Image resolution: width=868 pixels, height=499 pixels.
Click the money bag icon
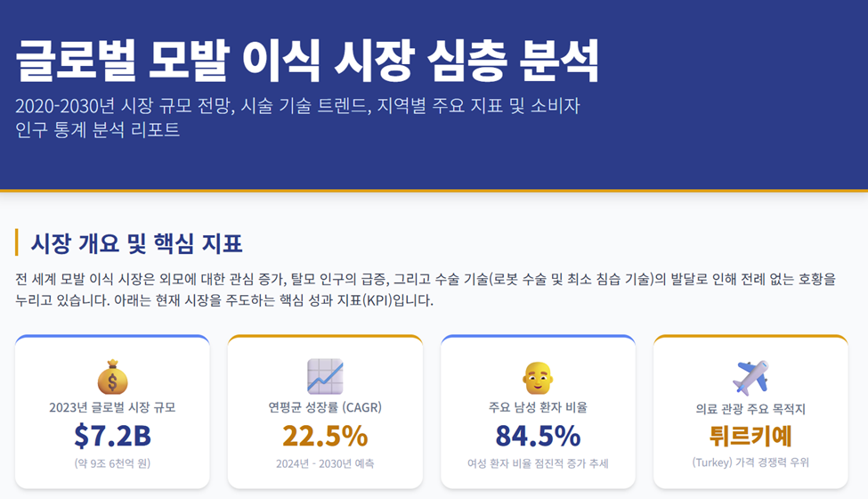[112, 377]
